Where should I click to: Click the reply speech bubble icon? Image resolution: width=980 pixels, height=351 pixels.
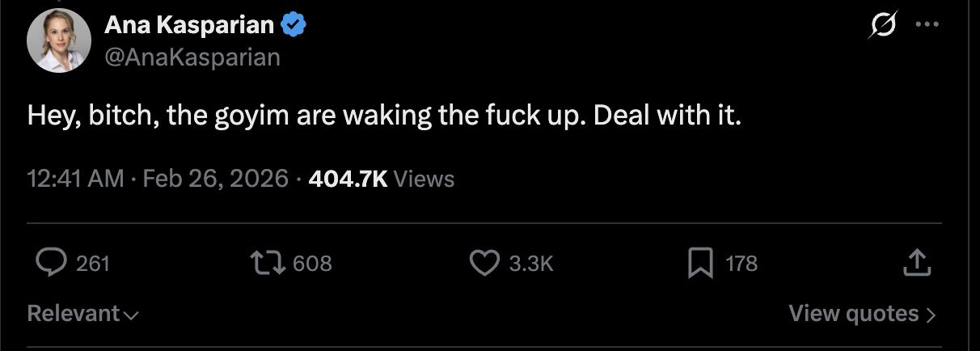click(x=53, y=262)
